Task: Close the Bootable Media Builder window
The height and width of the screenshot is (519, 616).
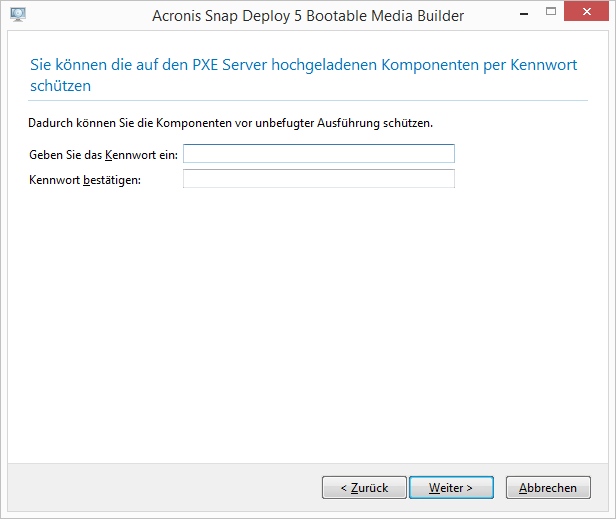Action: (x=586, y=12)
